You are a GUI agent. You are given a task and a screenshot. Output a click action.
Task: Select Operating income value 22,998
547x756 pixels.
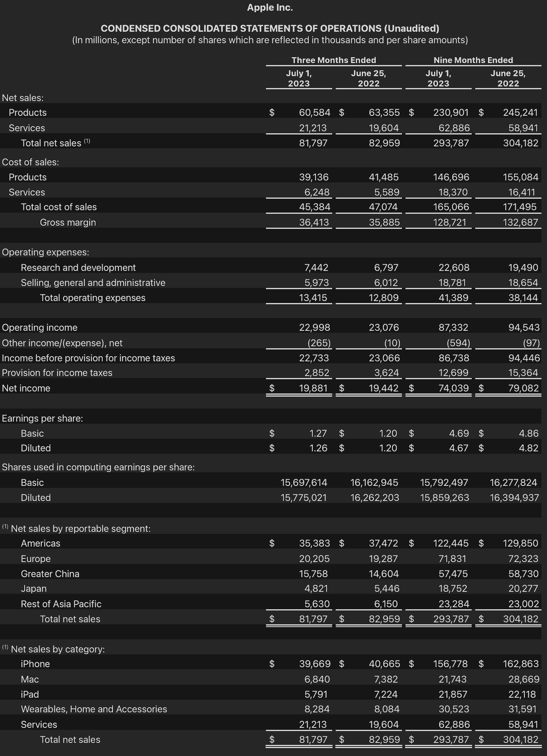tap(315, 328)
